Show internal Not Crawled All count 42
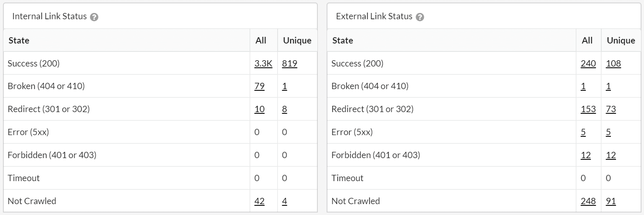The width and height of the screenshot is (644, 215). point(260,201)
